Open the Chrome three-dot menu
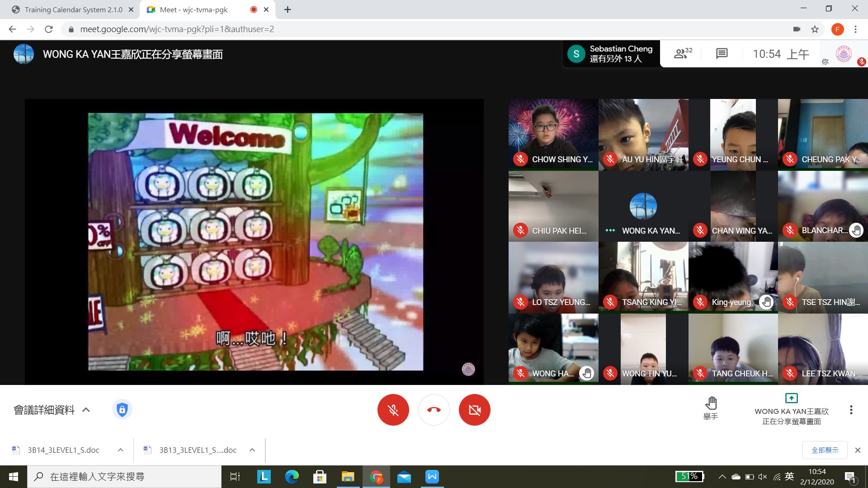This screenshot has height=488, width=868. 855,29
